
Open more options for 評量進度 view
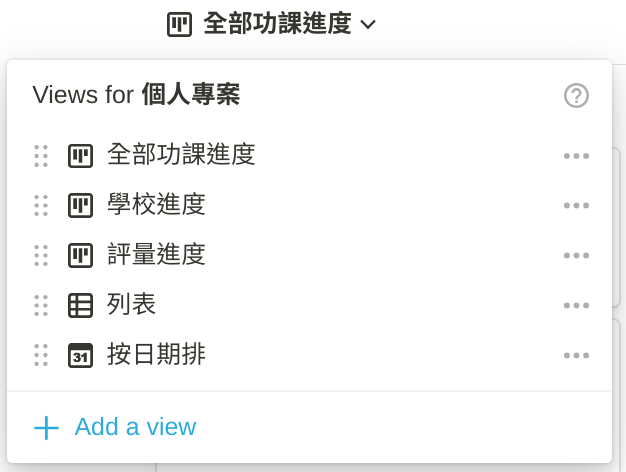point(576,255)
